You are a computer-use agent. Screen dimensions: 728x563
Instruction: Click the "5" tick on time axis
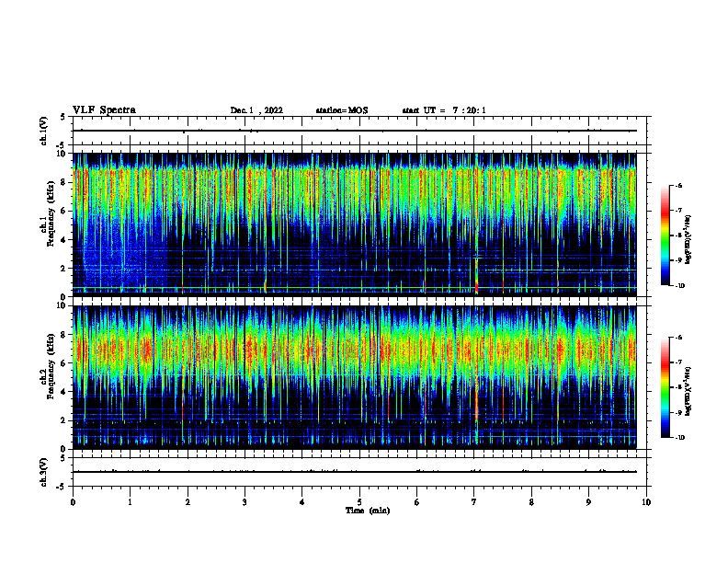tap(359, 502)
